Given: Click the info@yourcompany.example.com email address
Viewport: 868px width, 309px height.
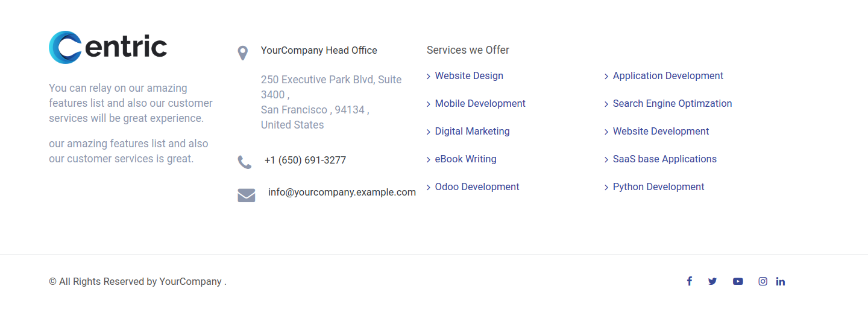Looking at the screenshot, I should pyautogui.click(x=342, y=193).
